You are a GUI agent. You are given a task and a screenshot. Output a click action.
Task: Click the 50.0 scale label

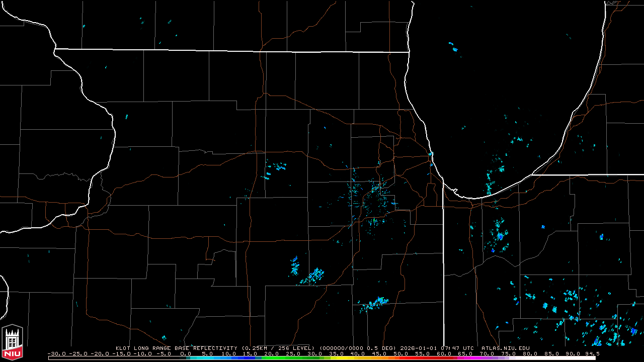pos(401,353)
